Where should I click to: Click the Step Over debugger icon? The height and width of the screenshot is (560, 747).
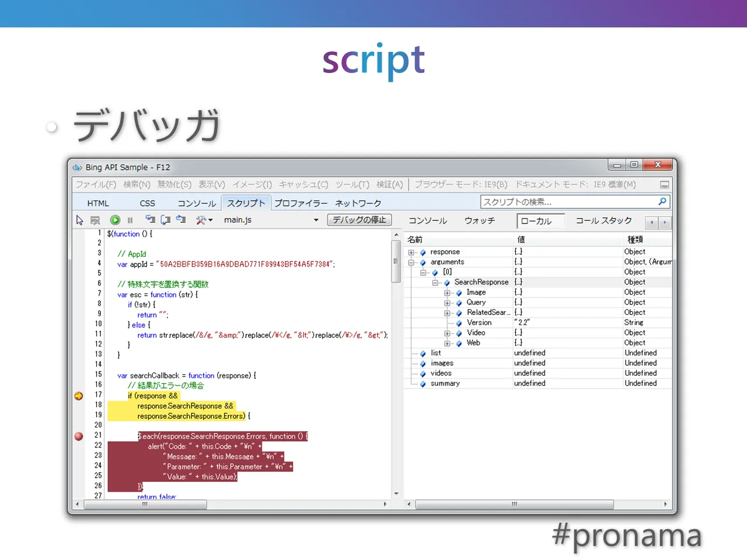click(166, 220)
